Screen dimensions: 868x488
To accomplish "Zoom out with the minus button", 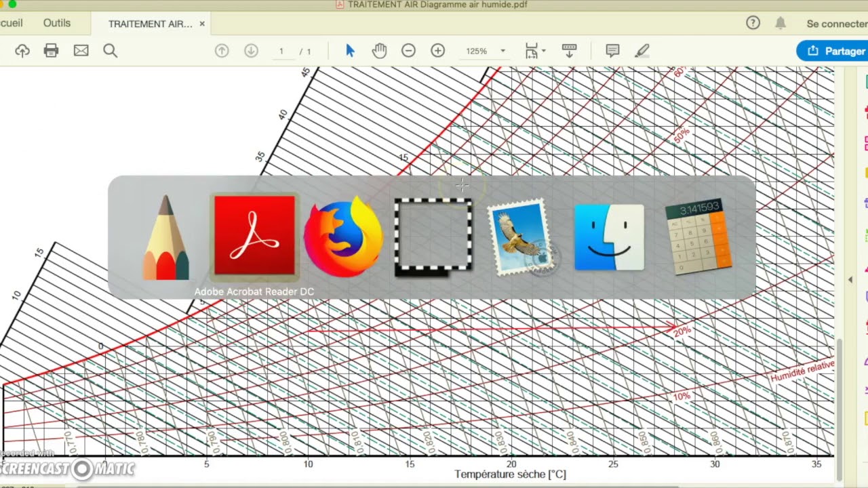I will pos(408,51).
